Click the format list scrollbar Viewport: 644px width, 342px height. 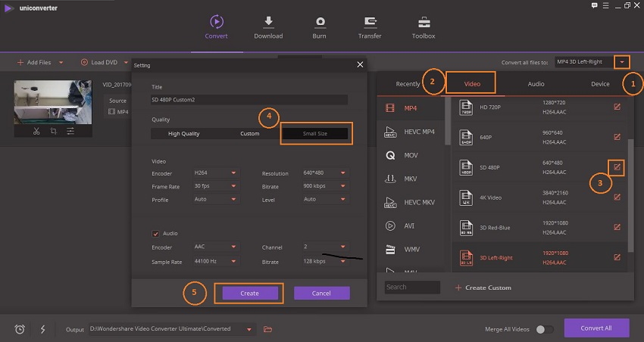(x=448, y=120)
